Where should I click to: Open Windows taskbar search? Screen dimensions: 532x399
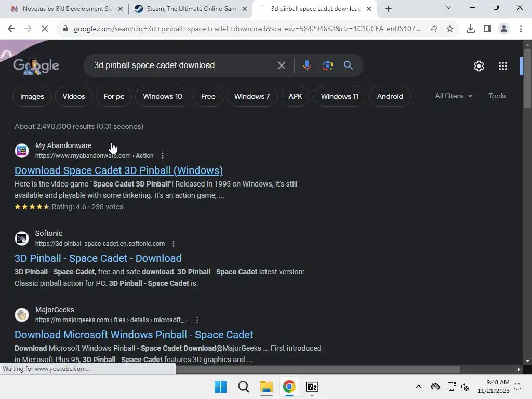click(x=243, y=387)
